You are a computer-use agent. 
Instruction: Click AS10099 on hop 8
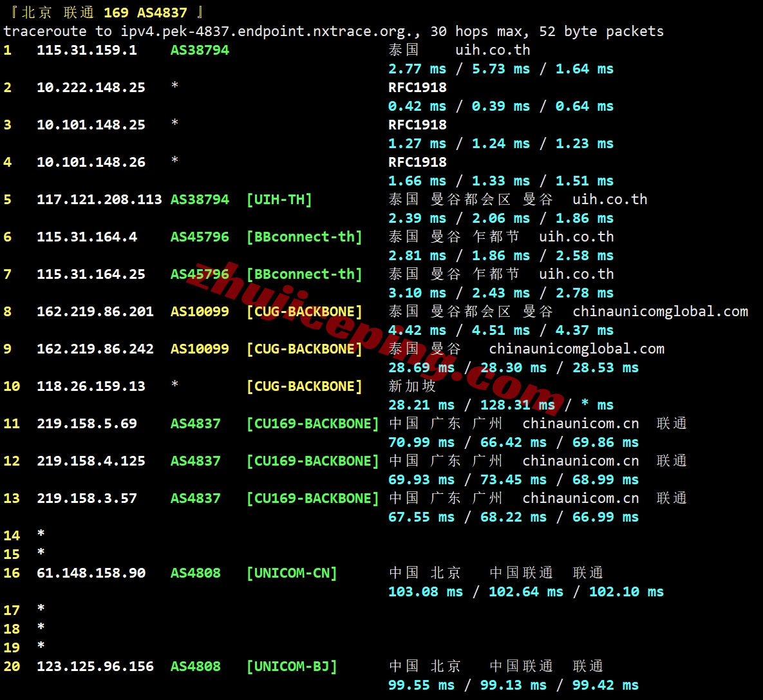coord(200,312)
